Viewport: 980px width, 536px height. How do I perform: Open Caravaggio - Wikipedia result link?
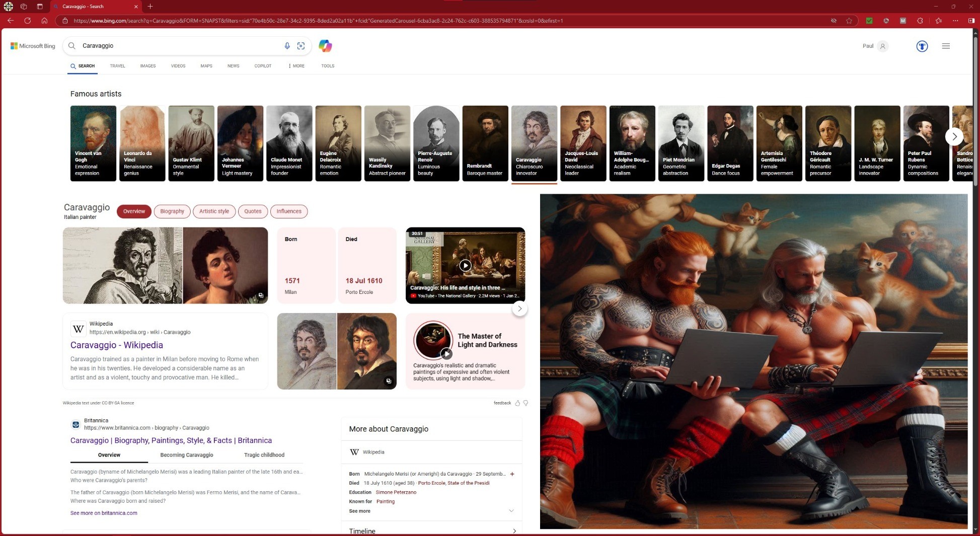(117, 345)
